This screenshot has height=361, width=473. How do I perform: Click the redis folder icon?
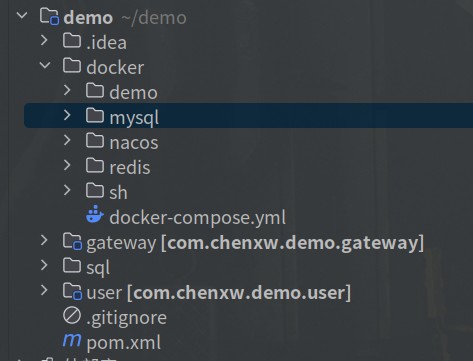point(95,166)
